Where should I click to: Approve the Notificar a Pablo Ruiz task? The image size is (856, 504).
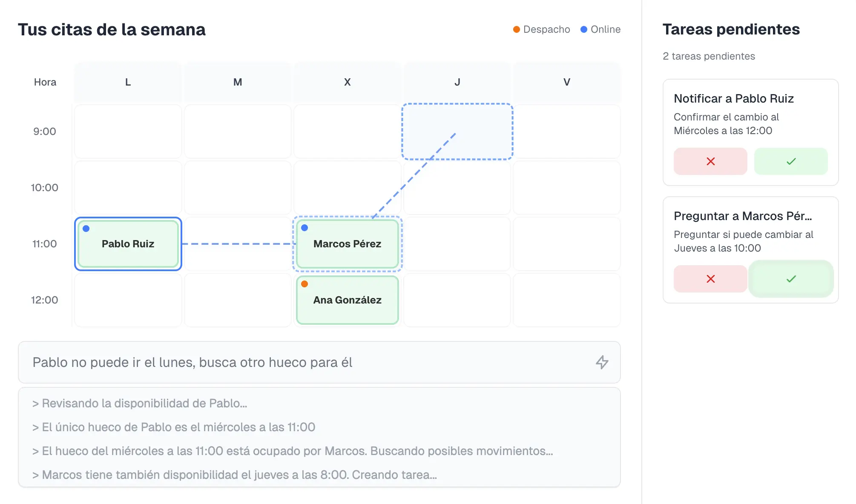[x=791, y=161]
